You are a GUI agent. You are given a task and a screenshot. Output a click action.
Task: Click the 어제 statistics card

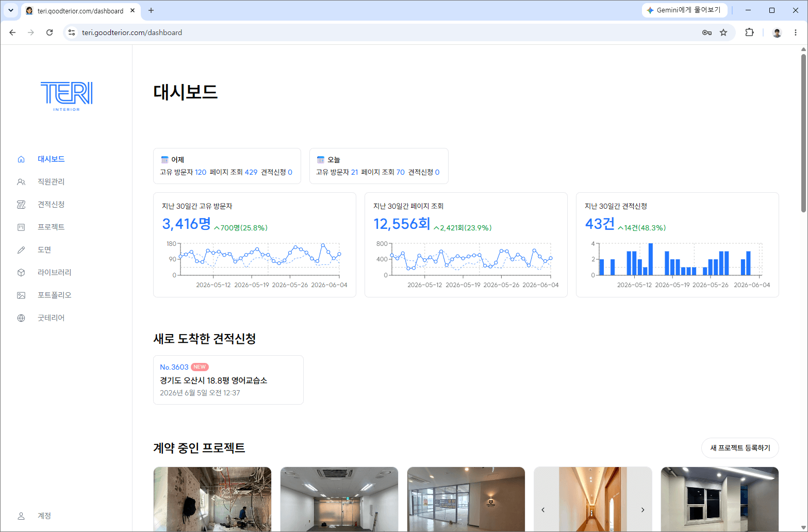pyautogui.click(x=227, y=166)
